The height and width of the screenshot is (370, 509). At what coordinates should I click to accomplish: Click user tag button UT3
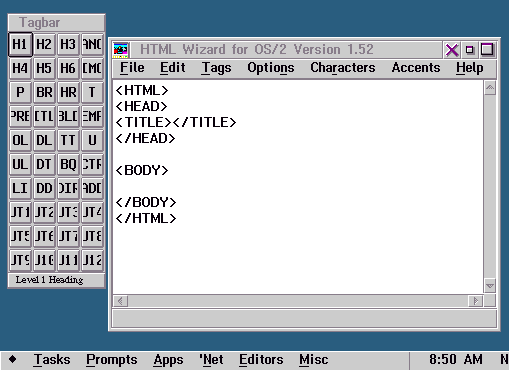click(x=68, y=212)
